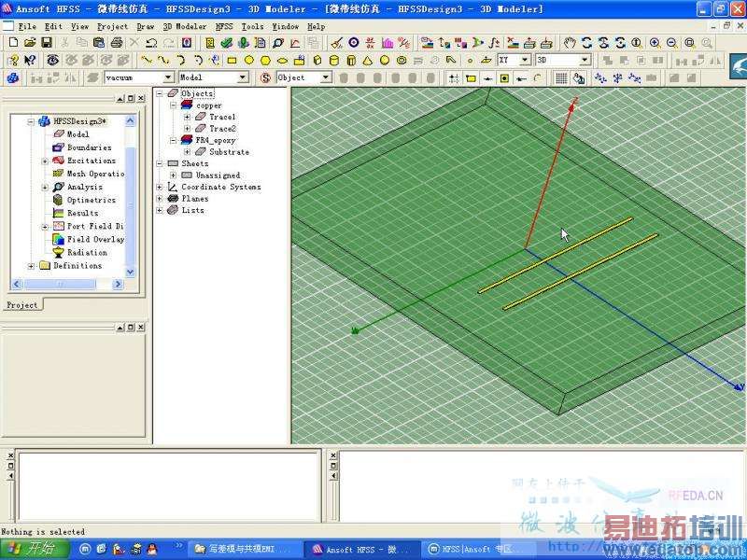Screen dimensions: 747x560
Task: Toggle snap to face center mode
Action: tap(504, 78)
